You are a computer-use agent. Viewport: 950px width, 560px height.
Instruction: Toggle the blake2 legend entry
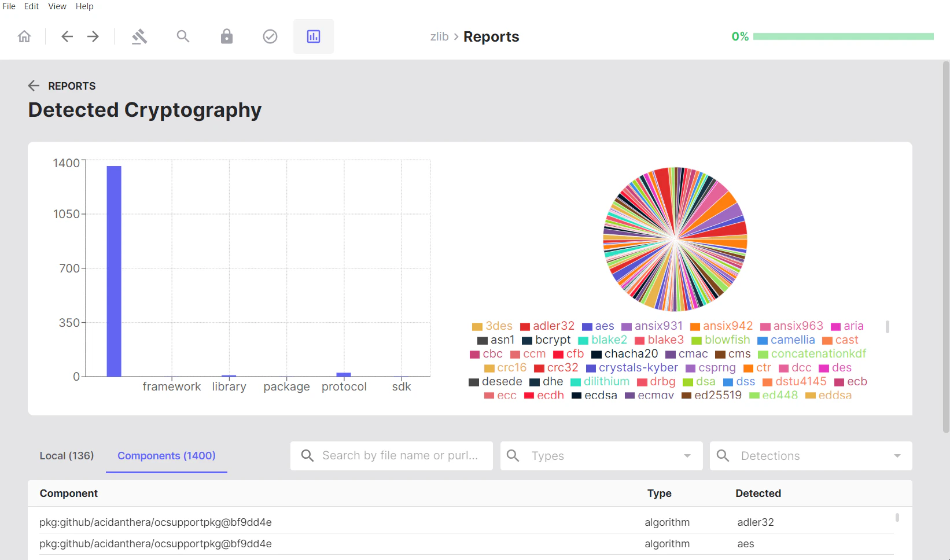[603, 340]
